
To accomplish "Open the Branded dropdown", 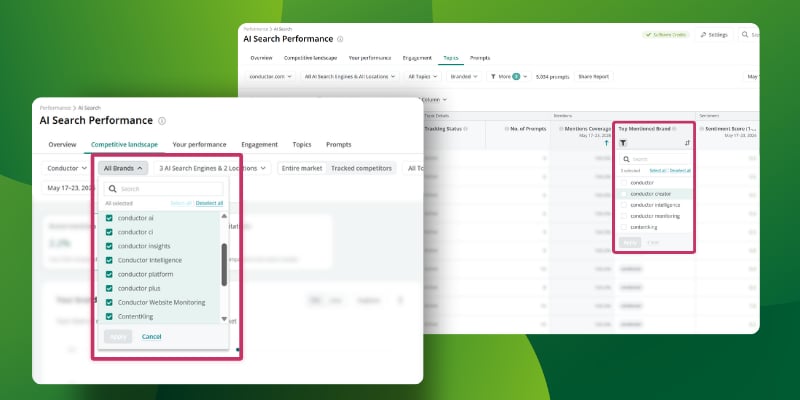I will (464, 77).
